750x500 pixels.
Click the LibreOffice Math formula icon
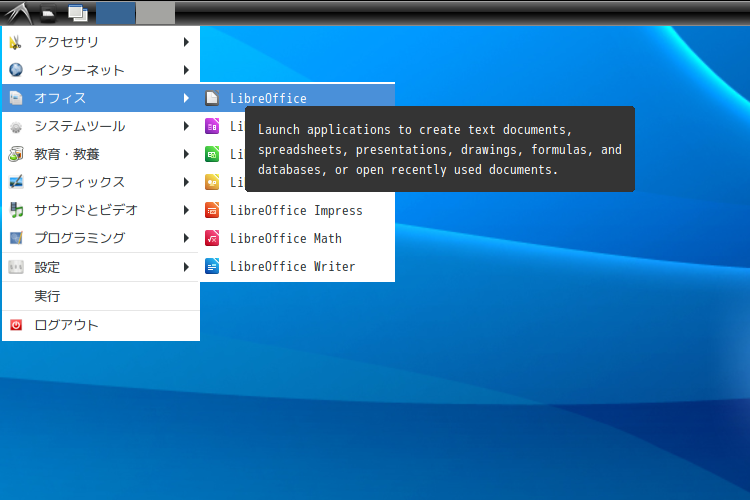pyautogui.click(x=212, y=238)
